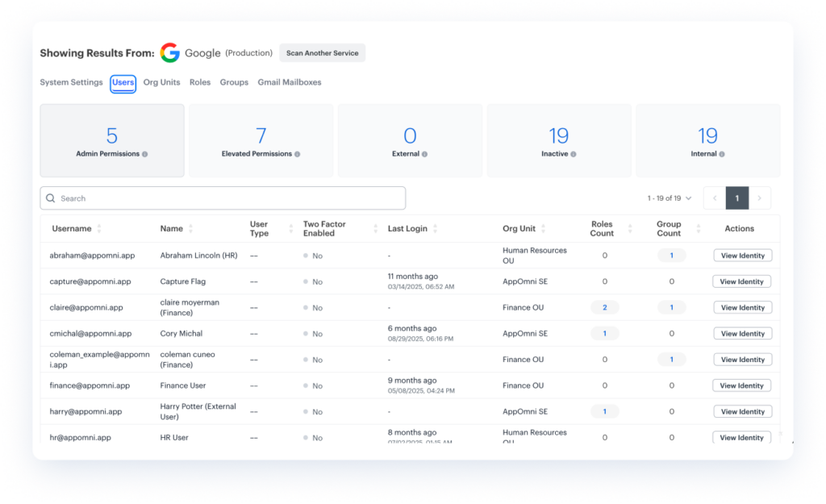The height and width of the screenshot is (504, 826).
Task: Open the Gmail Mailboxes tab
Action: tap(289, 82)
